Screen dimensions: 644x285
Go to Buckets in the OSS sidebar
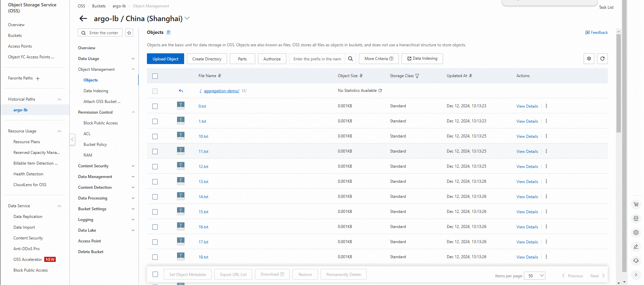point(15,36)
